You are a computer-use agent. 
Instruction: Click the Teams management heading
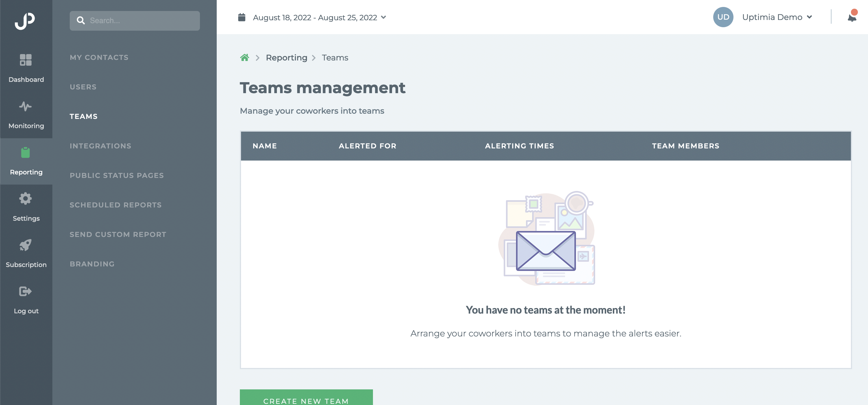323,88
